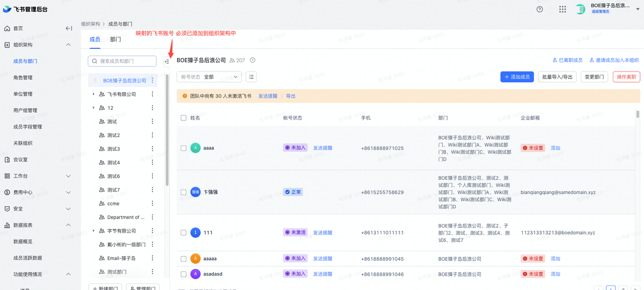The height and width of the screenshot is (290, 644).
Task: Tick the checkbox for member 111
Action: click(x=184, y=233)
